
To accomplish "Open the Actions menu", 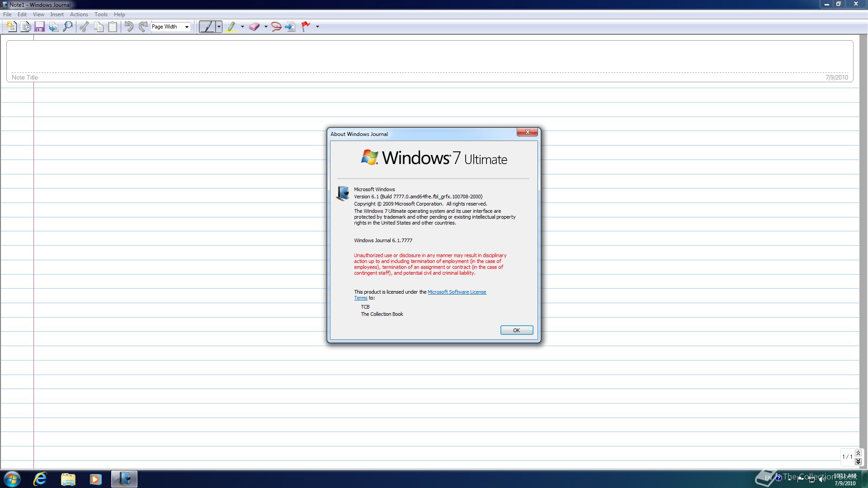I will (79, 14).
